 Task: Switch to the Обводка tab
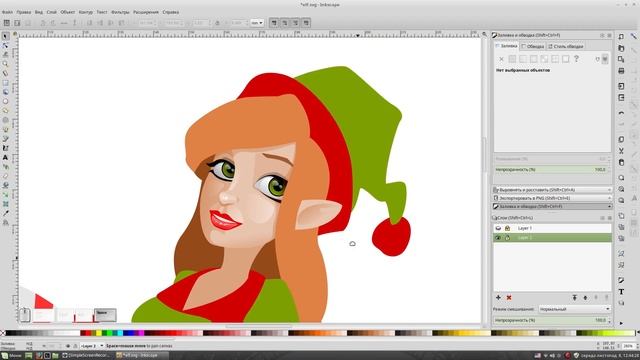pos(533,47)
